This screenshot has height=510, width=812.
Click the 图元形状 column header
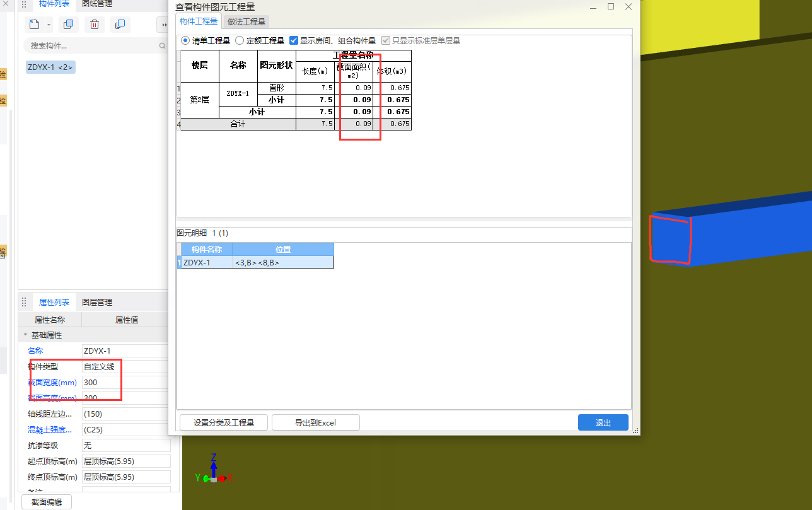276,66
